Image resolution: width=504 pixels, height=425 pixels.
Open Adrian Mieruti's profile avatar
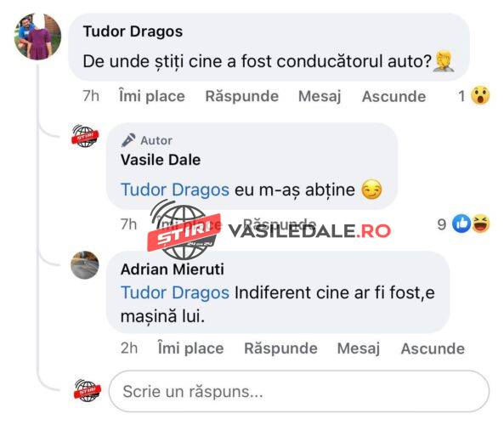pyautogui.click(x=85, y=265)
